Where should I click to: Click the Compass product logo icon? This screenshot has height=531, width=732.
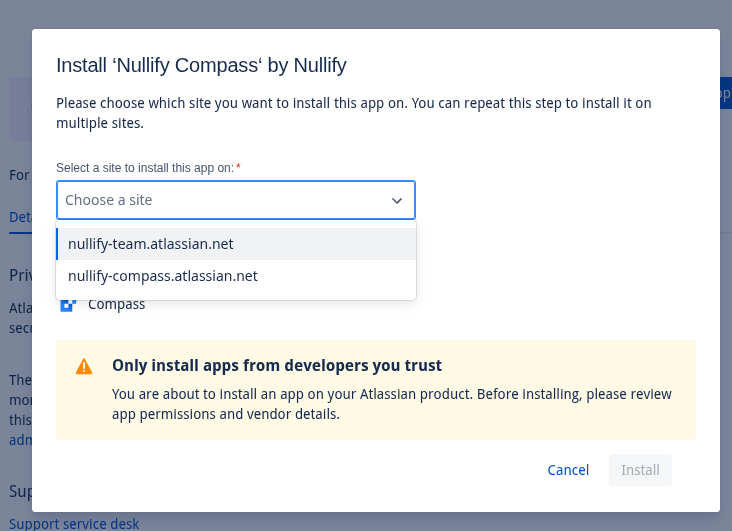[68, 305]
